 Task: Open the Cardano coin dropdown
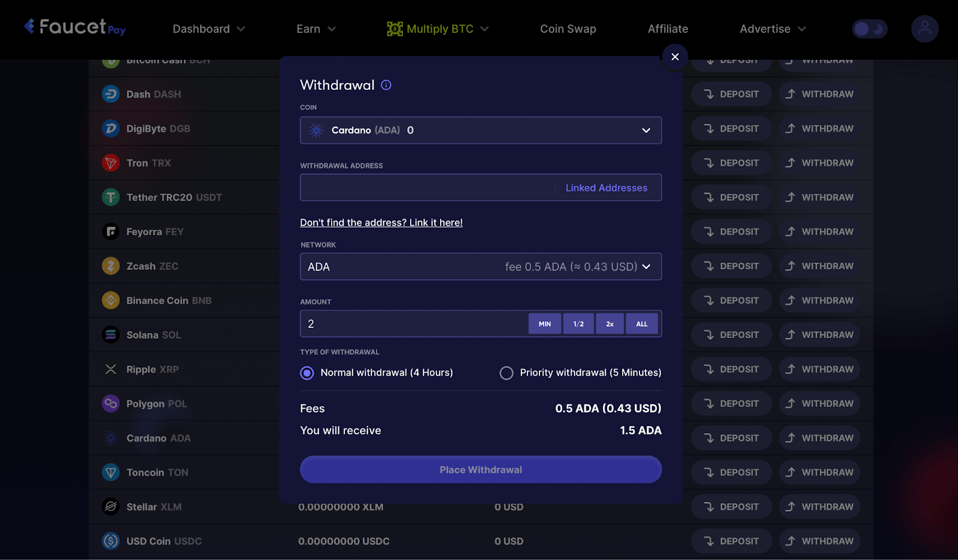pos(480,130)
